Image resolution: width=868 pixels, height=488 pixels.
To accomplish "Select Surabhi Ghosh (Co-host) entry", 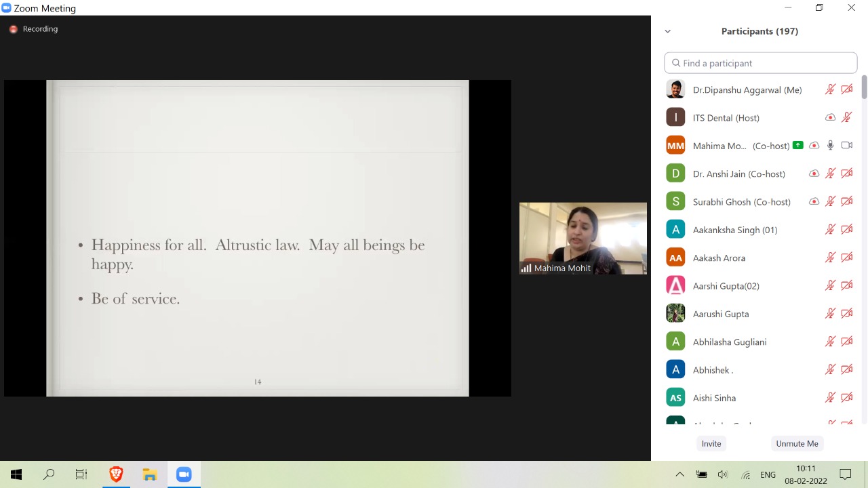I will click(741, 201).
